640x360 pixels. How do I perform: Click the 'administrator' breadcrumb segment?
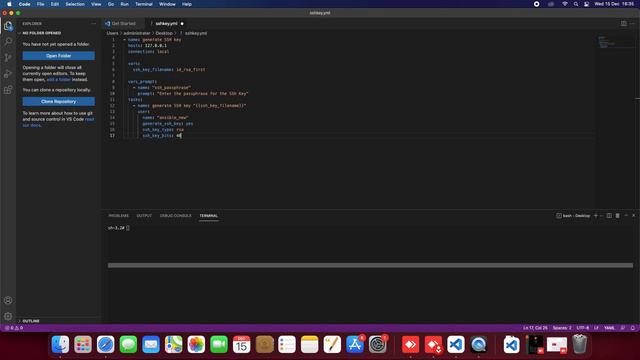pos(137,33)
